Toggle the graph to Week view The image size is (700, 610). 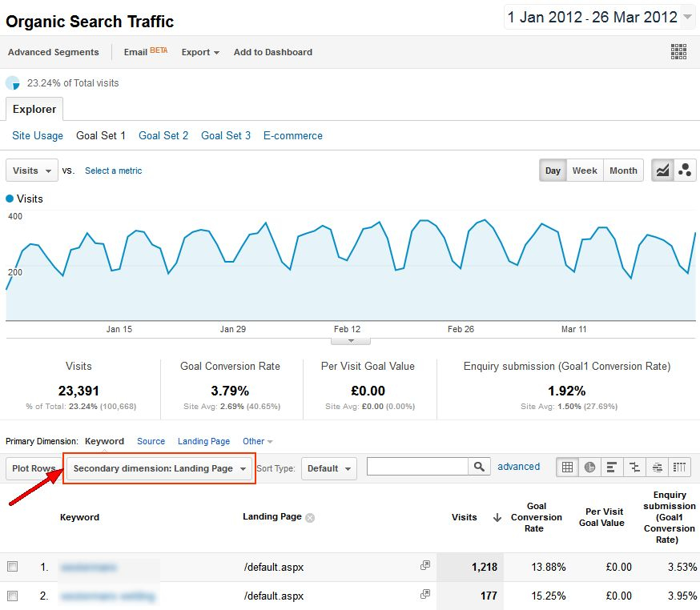pos(585,171)
